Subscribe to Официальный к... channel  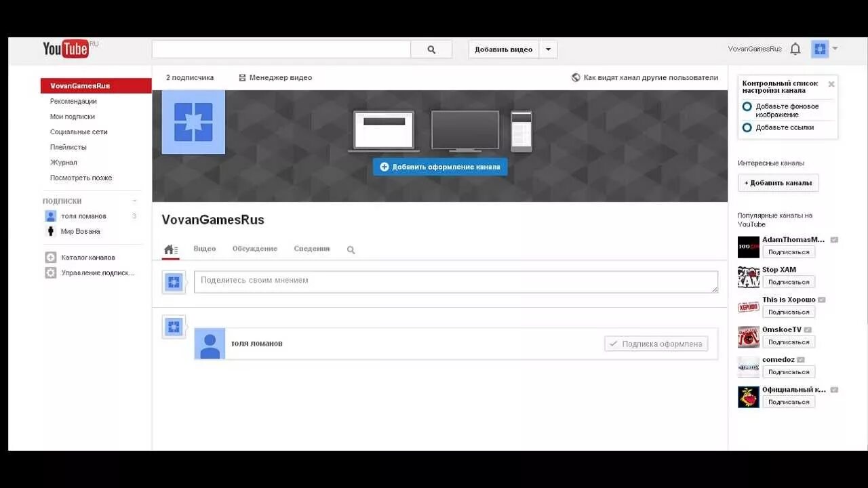pos(789,402)
